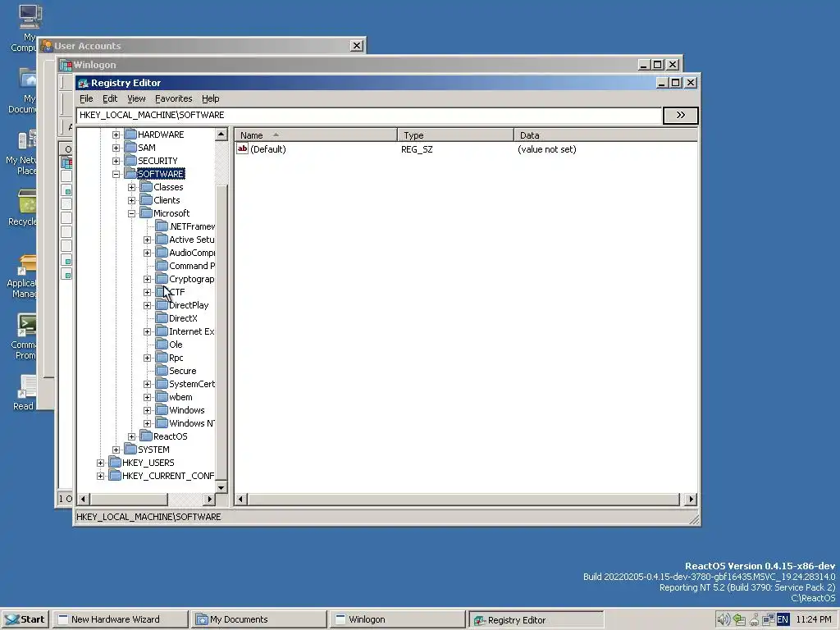
Task: Click the (value not set) data cell
Action: 547,149
